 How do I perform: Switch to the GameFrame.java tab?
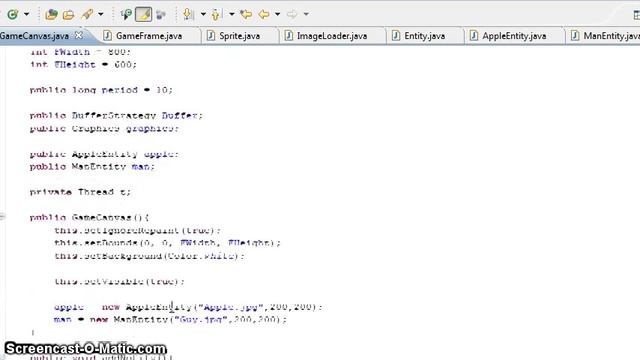(149, 36)
